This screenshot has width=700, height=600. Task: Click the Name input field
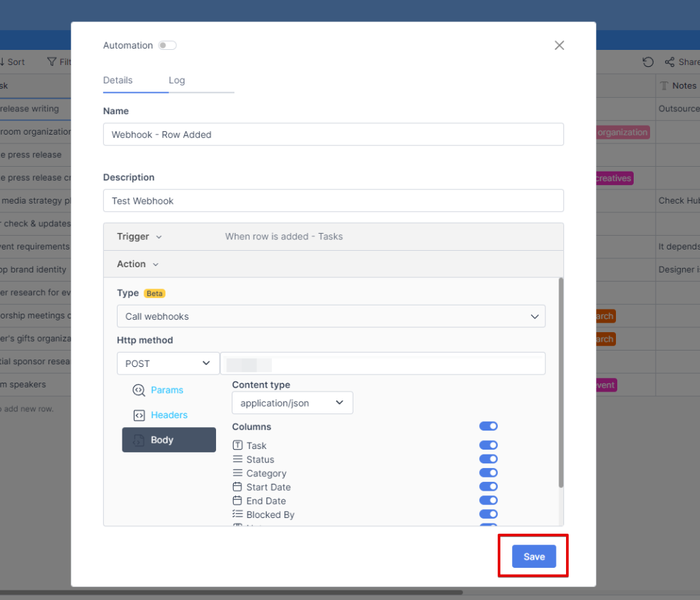pyautogui.click(x=333, y=135)
